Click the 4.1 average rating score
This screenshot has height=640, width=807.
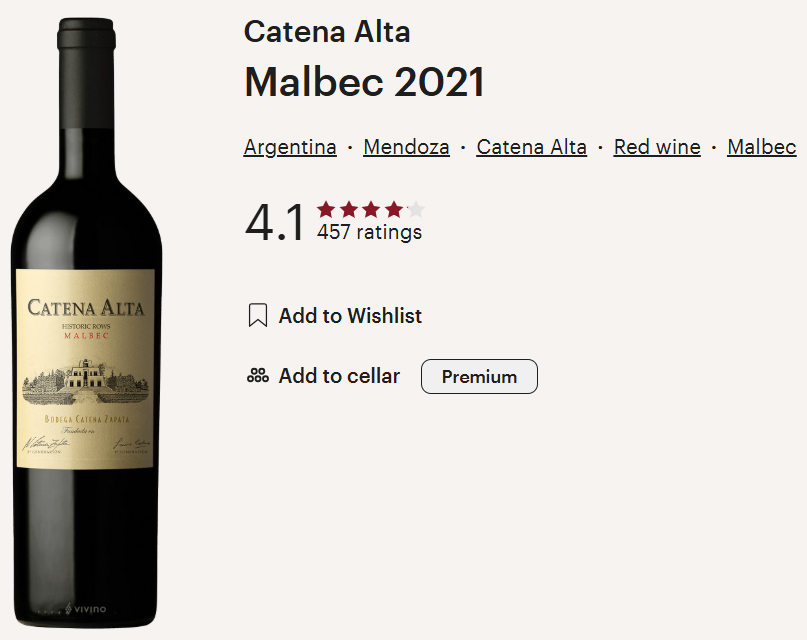coord(275,223)
